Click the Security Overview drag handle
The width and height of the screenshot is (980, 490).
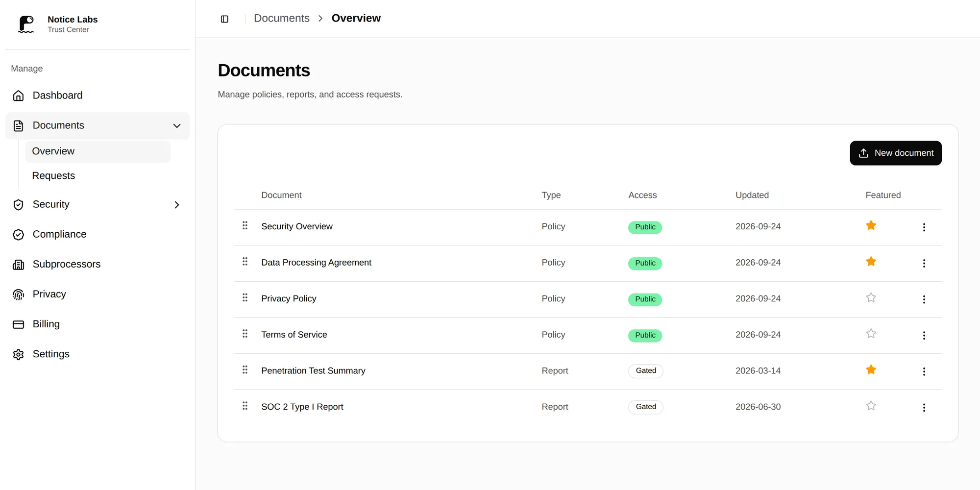[x=245, y=225]
